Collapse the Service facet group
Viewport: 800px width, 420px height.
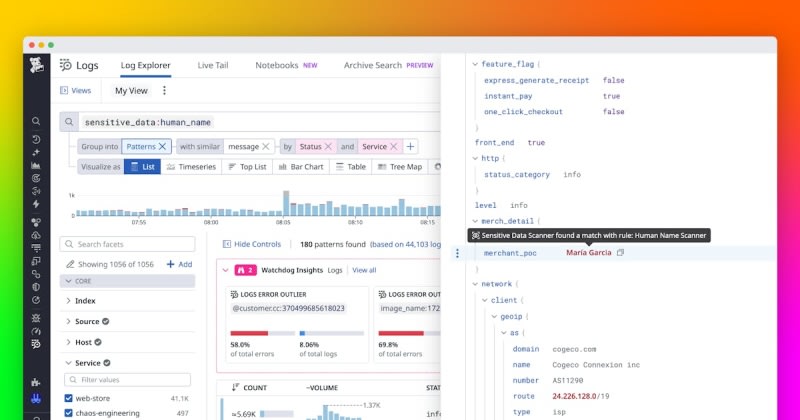tap(68, 363)
